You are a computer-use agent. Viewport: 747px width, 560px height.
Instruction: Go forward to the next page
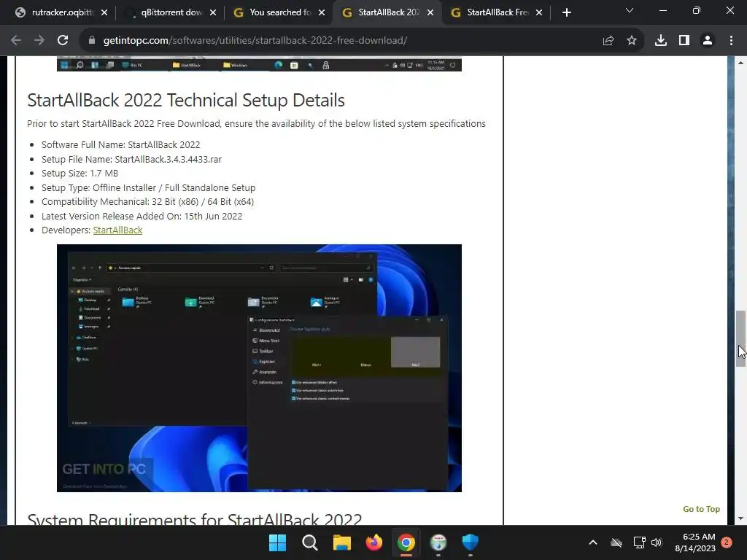39,41
